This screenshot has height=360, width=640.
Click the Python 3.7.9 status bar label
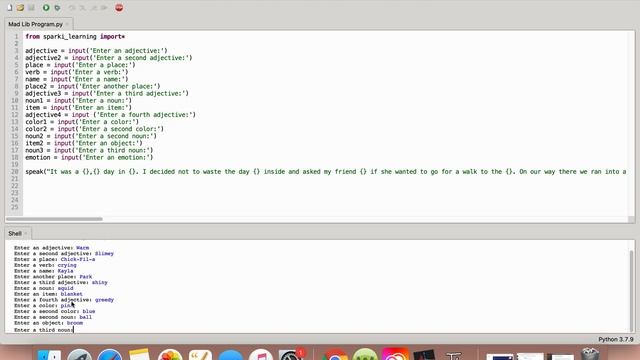point(616,339)
